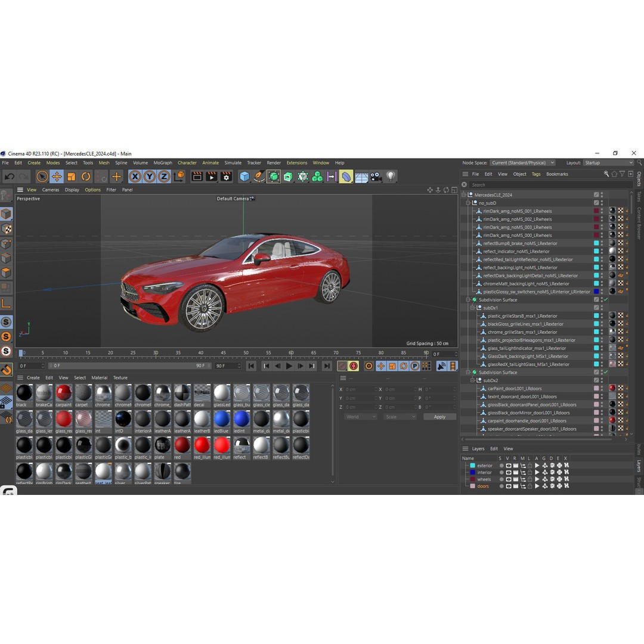Open viewport Cameras menu
The width and height of the screenshot is (644, 644).
click(51, 190)
